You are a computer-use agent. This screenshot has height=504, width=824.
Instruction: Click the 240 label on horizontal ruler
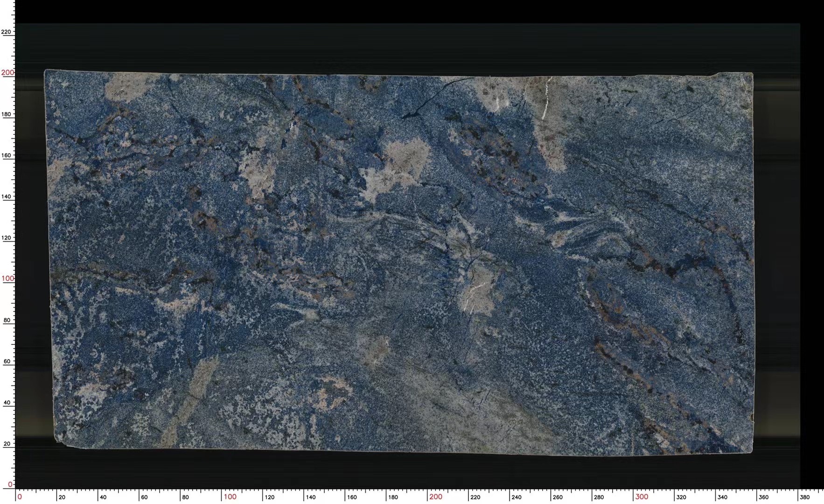(x=517, y=497)
